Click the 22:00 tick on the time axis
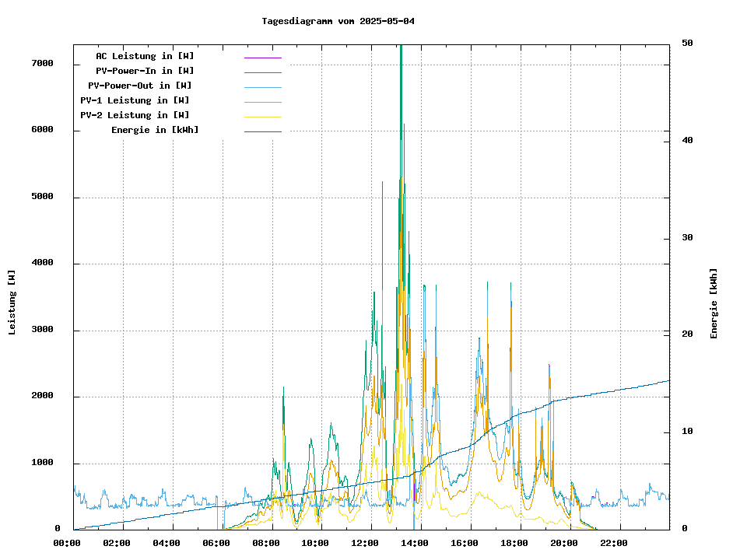The image size is (747, 560). (x=614, y=543)
